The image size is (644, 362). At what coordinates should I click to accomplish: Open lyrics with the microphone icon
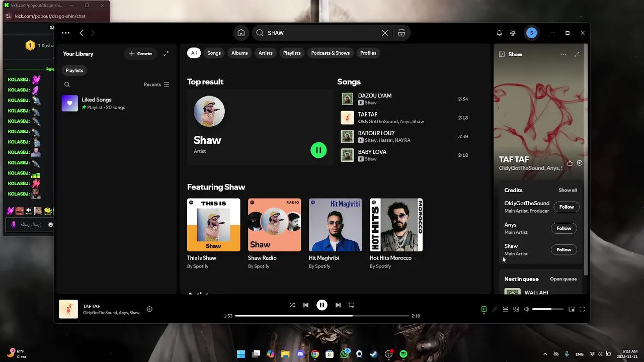tap(495, 309)
